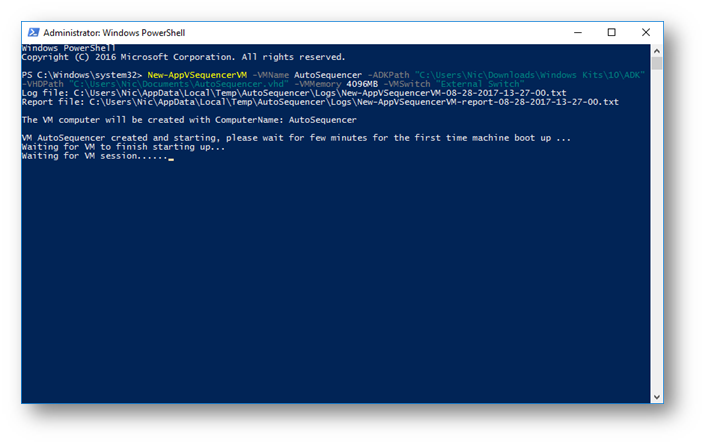Click the PowerShell icon in title bar
Viewport: 706px width, 446px height.
point(33,32)
